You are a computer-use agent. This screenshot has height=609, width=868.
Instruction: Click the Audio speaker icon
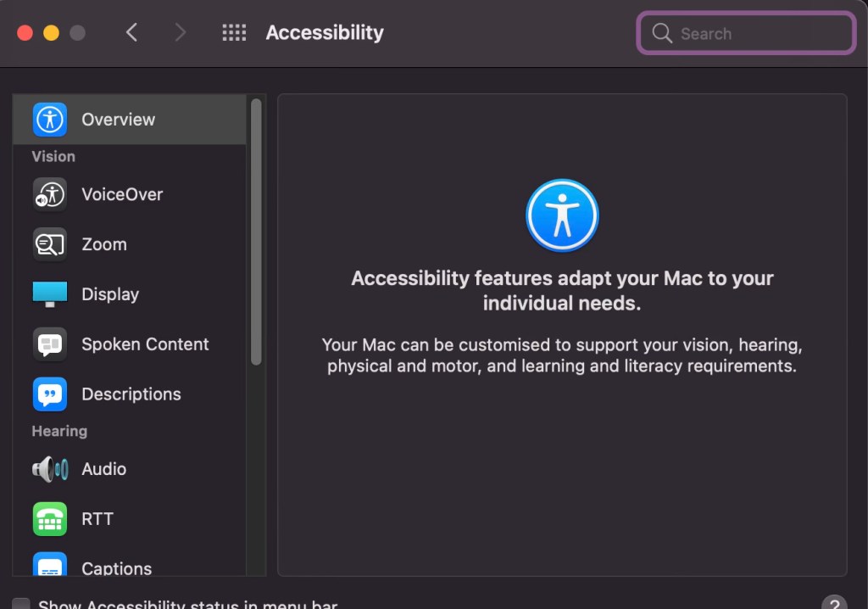(x=49, y=469)
